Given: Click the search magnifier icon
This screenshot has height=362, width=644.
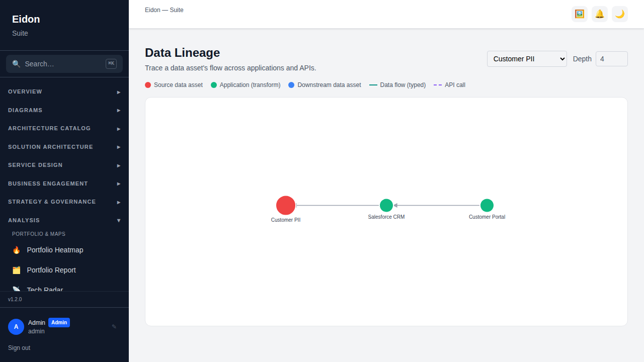Looking at the screenshot, I should point(16,64).
